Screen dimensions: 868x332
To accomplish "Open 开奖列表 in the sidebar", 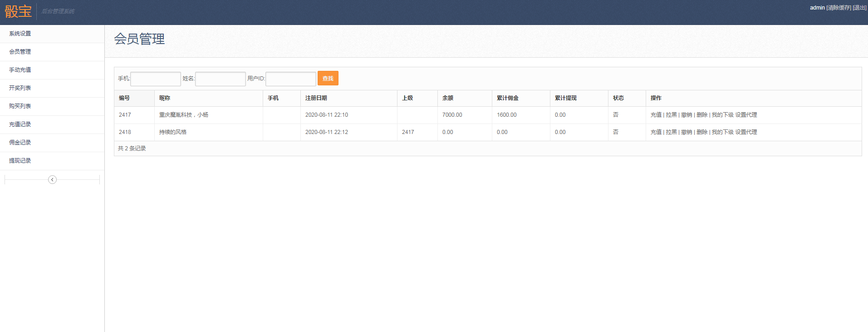I will (20, 88).
